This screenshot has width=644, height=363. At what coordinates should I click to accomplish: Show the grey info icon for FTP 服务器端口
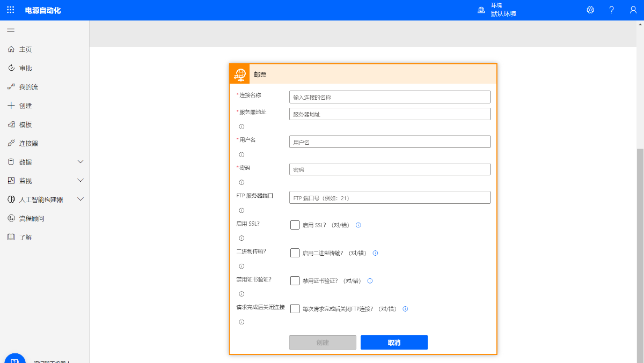coord(241,210)
